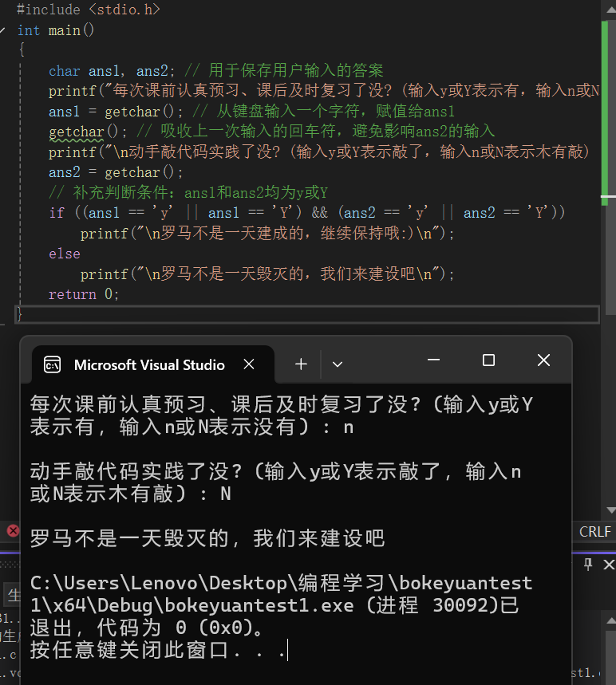Viewport: 616px width, 685px height.
Task: Select the Microsoft Visual Studio terminal tab
Action: (153, 364)
